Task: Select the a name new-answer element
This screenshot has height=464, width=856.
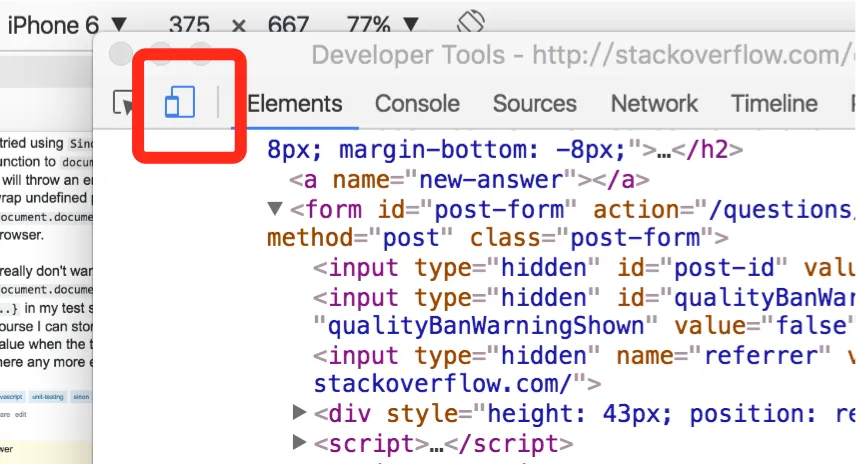Action: pyautogui.click(x=469, y=180)
